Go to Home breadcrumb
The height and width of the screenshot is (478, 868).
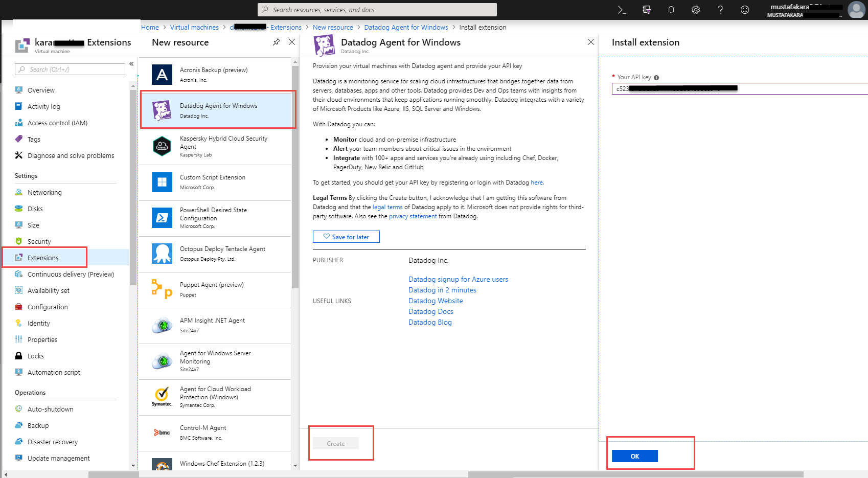tap(150, 27)
